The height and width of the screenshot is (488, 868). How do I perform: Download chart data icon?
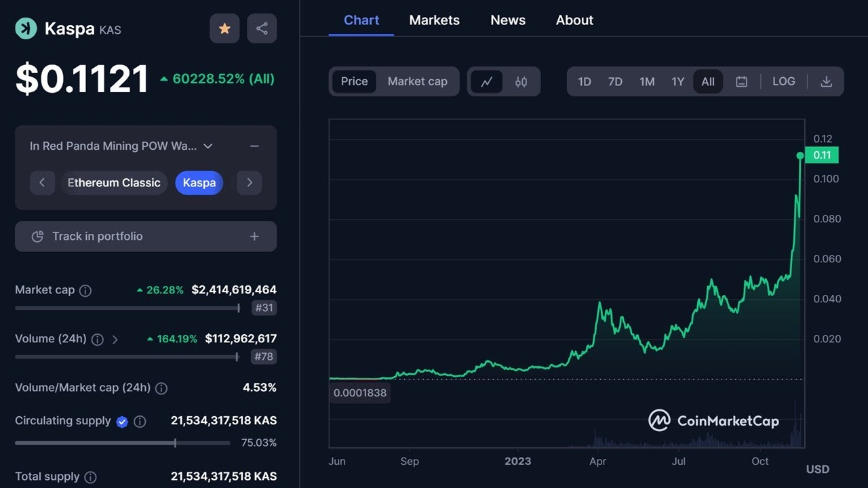[826, 81]
